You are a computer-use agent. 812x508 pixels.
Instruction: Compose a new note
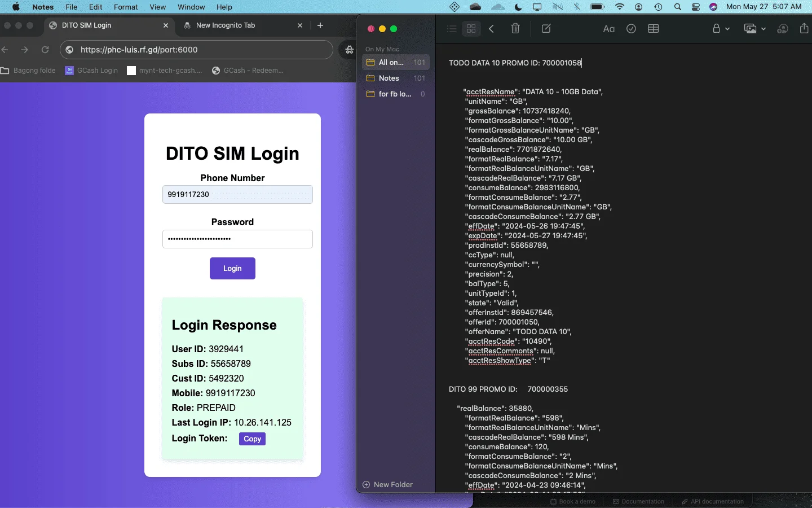tap(546, 29)
